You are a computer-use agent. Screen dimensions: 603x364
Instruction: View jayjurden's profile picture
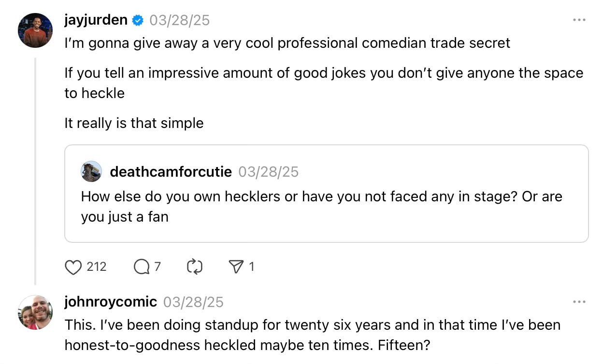point(35,30)
